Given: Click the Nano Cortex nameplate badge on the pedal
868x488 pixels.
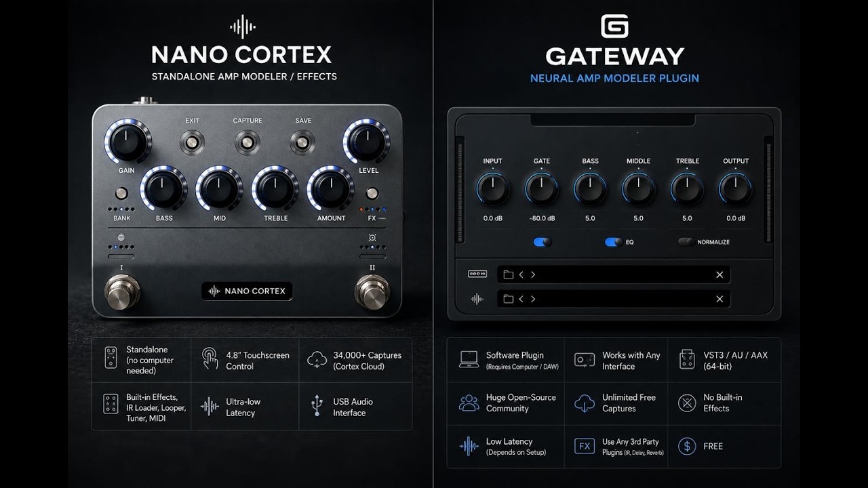Looking at the screenshot, I should click(x=247, y=291).
